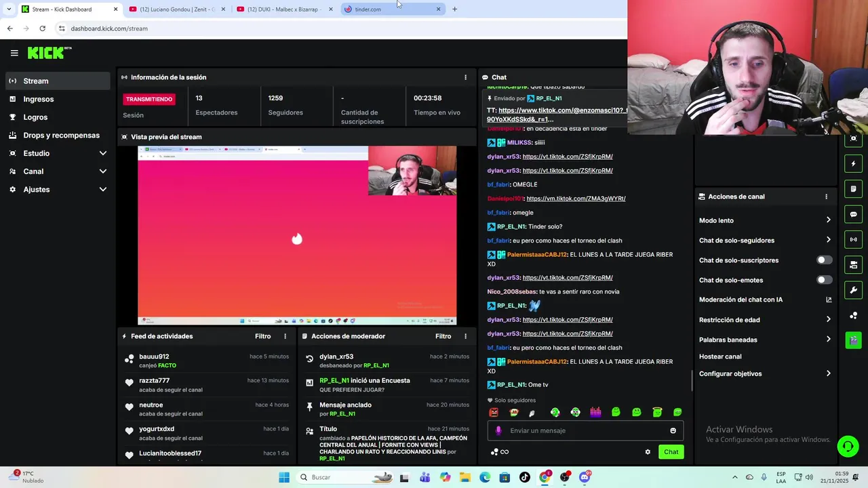
Task: Click the points infinity icon below chat
Action: (x=500, y=452)
